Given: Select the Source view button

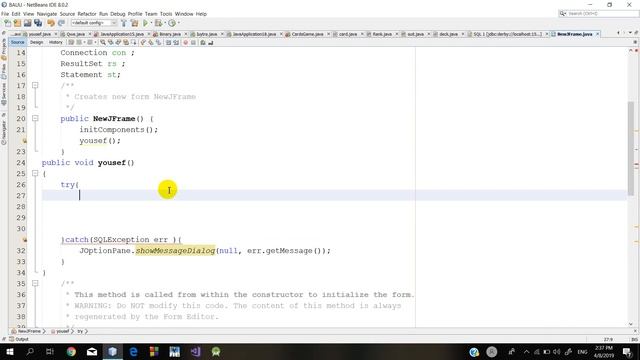Looking at the screenshot, I should pyautogui.click(x=18, y=42).
